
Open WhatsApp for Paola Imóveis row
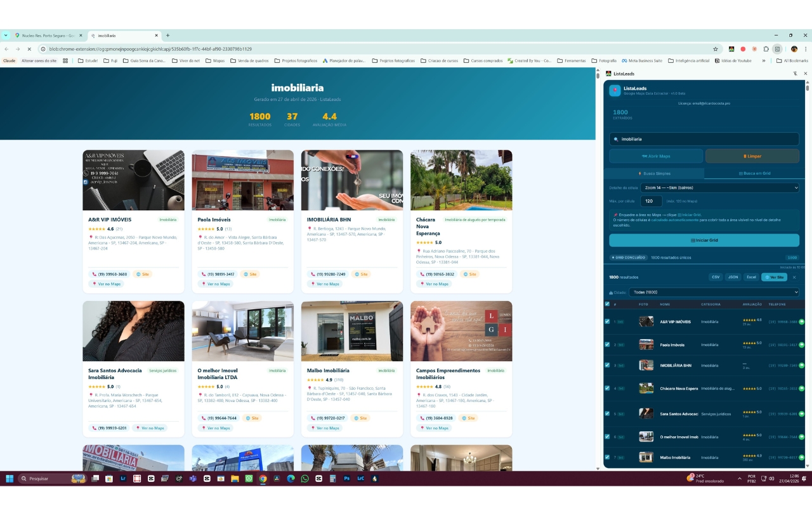pyautogui.click(x=801, y=345)
